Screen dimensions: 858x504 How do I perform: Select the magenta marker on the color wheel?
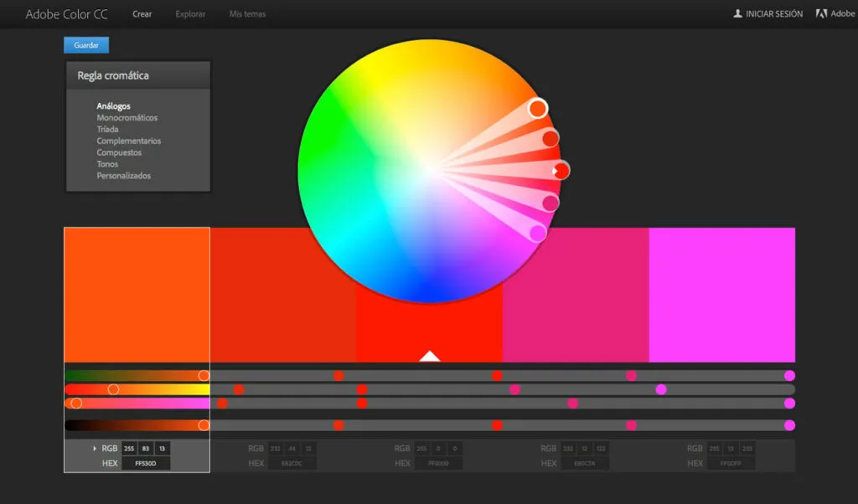pyautogui.click(x=538, y=233)
